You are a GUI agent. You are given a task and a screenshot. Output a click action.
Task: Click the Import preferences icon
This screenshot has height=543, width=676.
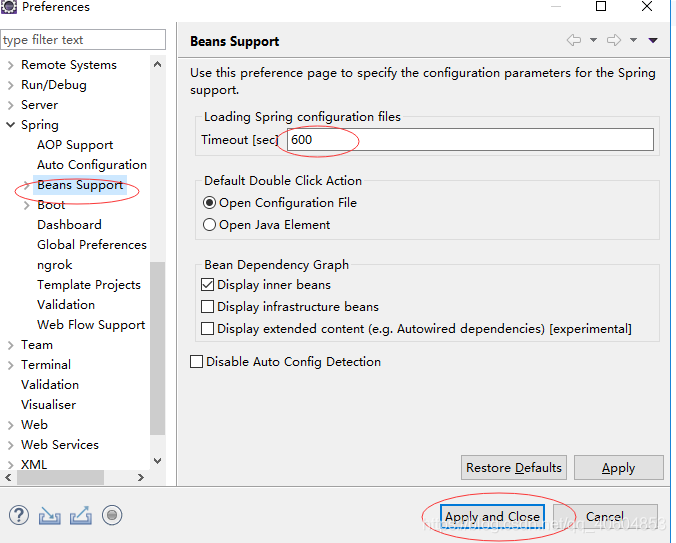coord(50,515)
